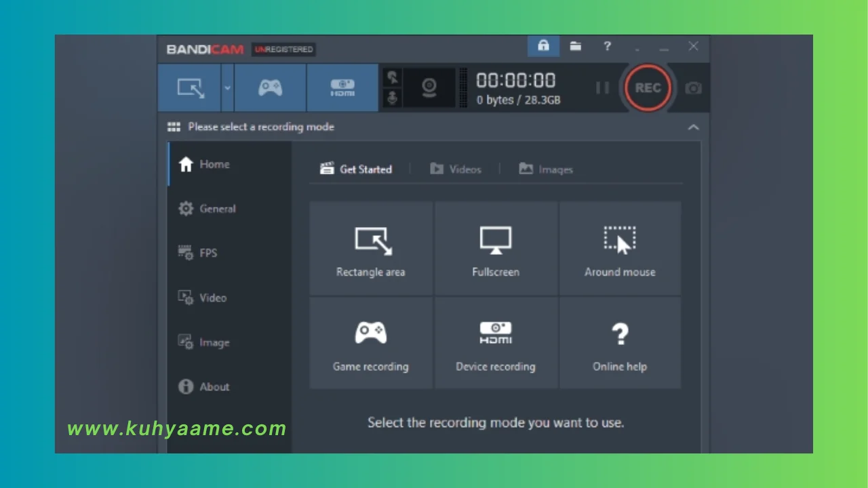Choose the Game recording tile
The width and height of the screenshot is (868, 488).
(371, 342)
